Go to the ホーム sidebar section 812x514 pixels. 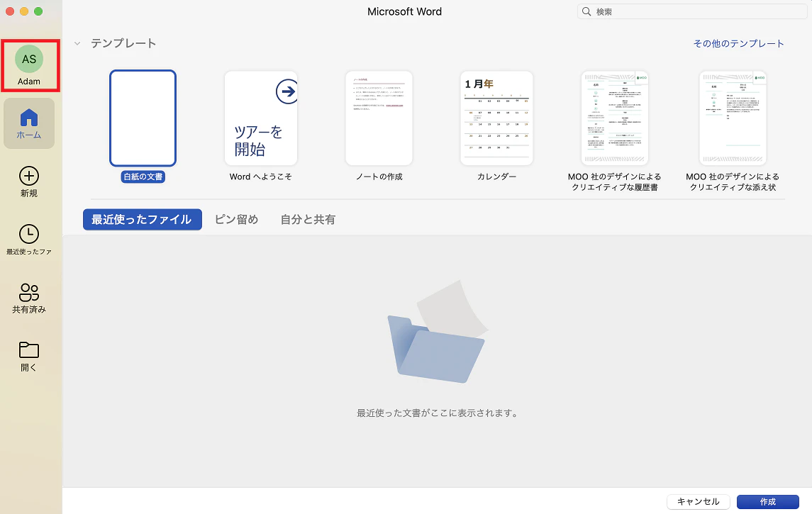click(x=29, y=123)
